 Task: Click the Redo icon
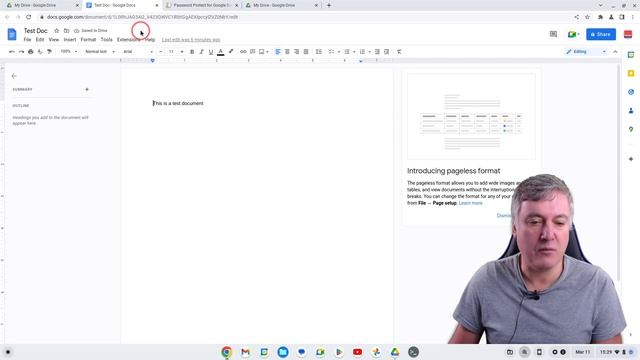pos(21,52)
